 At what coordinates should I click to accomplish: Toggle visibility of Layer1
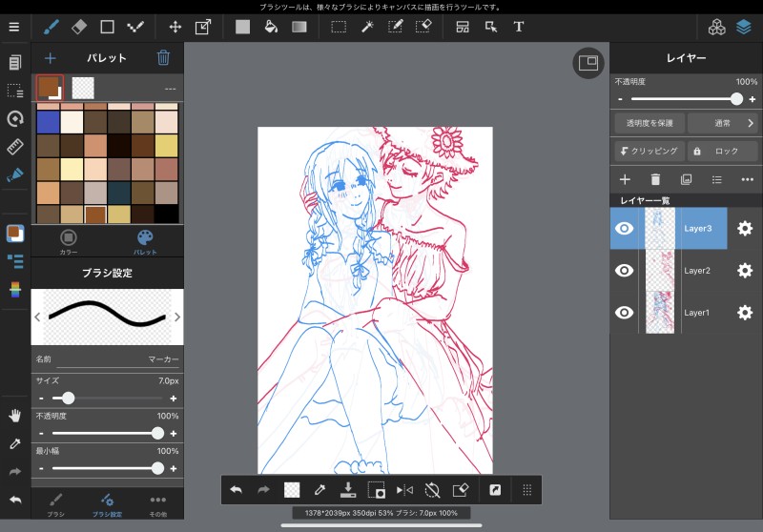pyautogui.click(x=625, y=313)
